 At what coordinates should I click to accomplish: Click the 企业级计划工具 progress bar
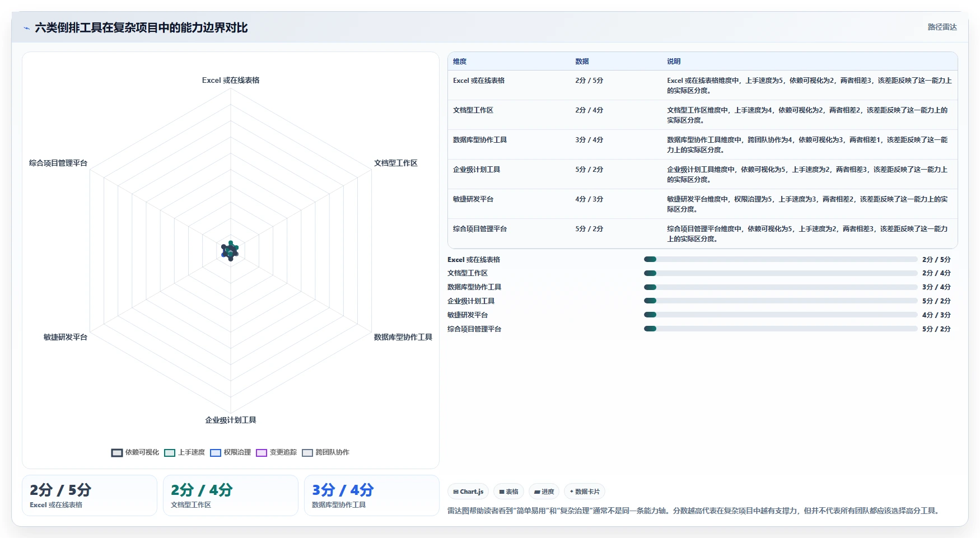tap(781, 301)
